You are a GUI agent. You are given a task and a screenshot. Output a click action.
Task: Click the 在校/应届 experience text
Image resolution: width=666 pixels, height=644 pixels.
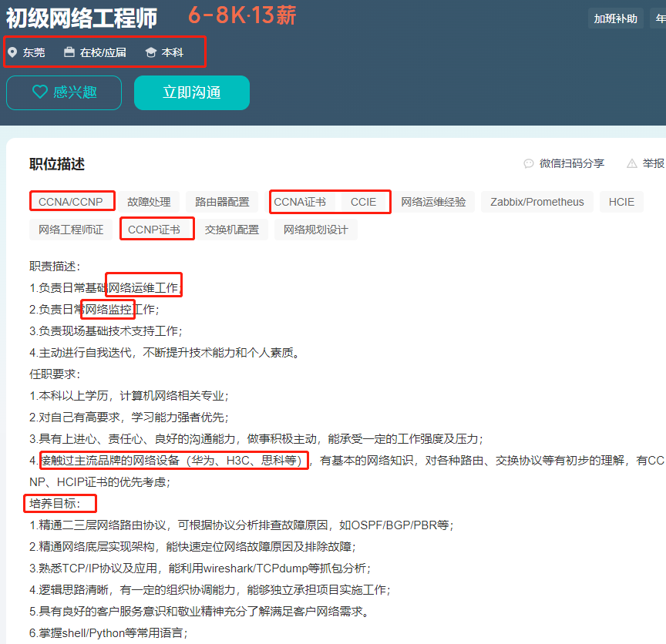point(103,52)
